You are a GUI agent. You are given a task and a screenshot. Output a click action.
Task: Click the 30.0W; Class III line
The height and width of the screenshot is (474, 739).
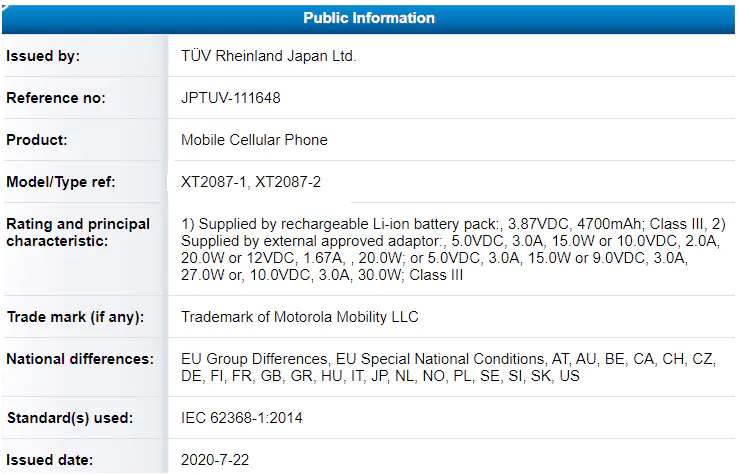point(322,275)
